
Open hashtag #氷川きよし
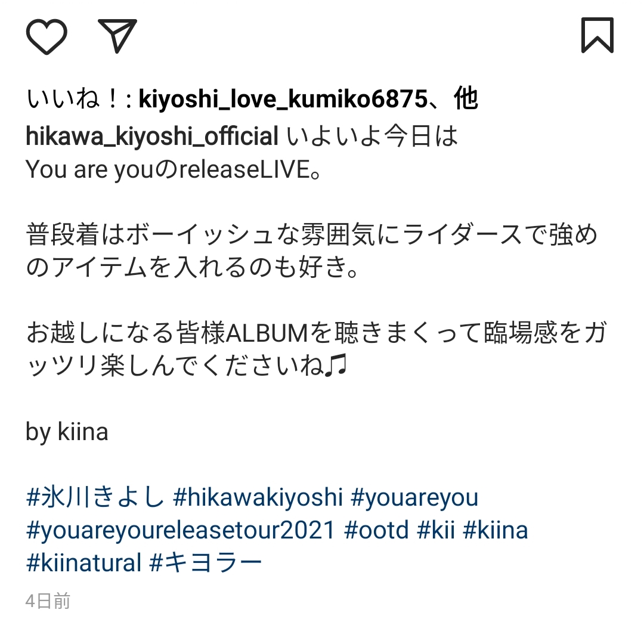(x=95, y=497)
